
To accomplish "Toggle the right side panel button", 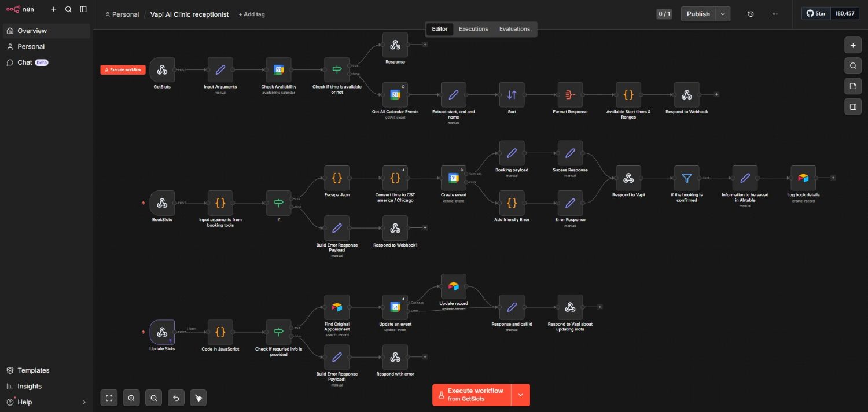I will point(853,106).
